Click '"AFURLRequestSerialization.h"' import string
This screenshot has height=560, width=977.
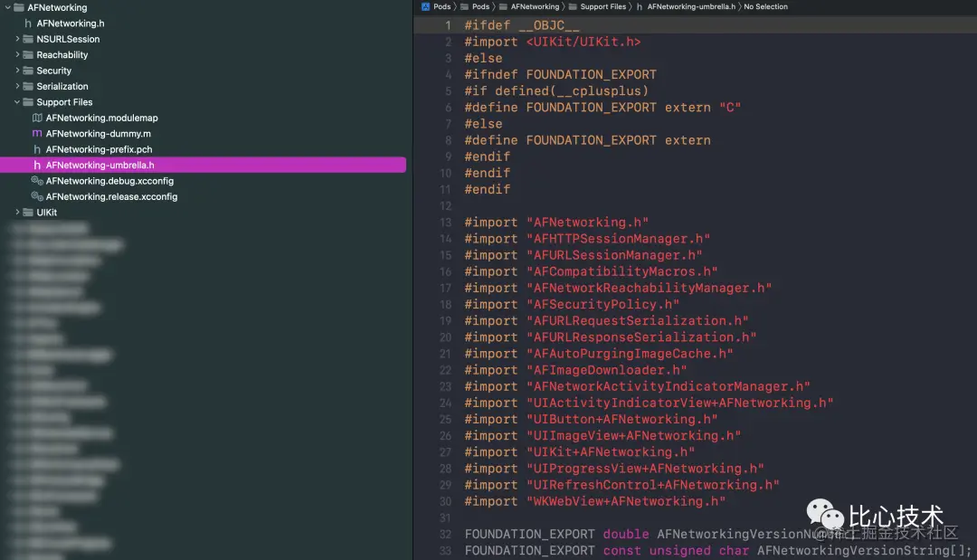[638, 321]
